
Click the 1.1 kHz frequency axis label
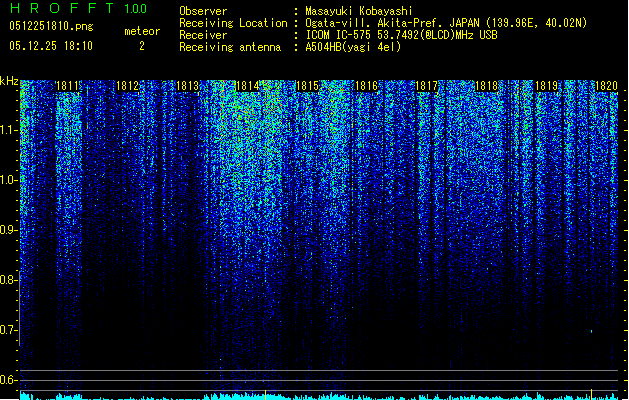[8, 130]
